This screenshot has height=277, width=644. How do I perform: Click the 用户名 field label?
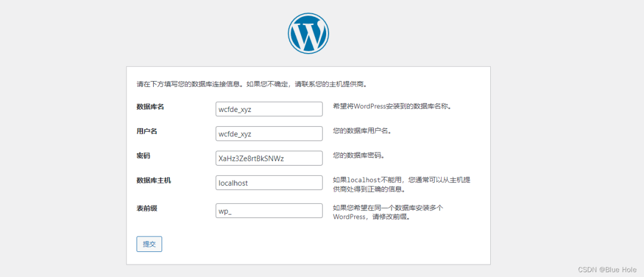tap(147, 131)
